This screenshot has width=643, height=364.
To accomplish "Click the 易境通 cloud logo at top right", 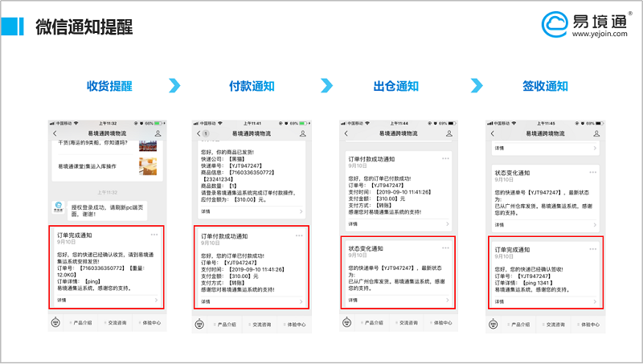I will pos(556,22).
